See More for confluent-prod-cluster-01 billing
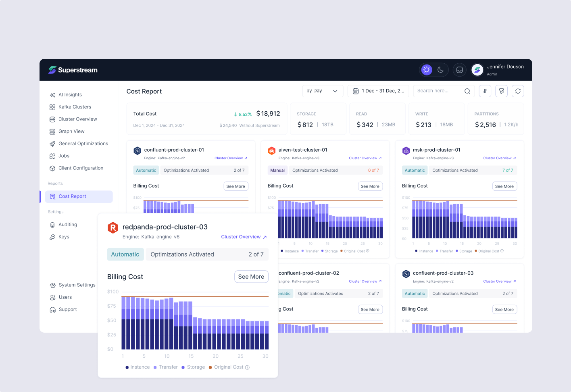Viewport: 571px width, 392px height. (236, 186)
